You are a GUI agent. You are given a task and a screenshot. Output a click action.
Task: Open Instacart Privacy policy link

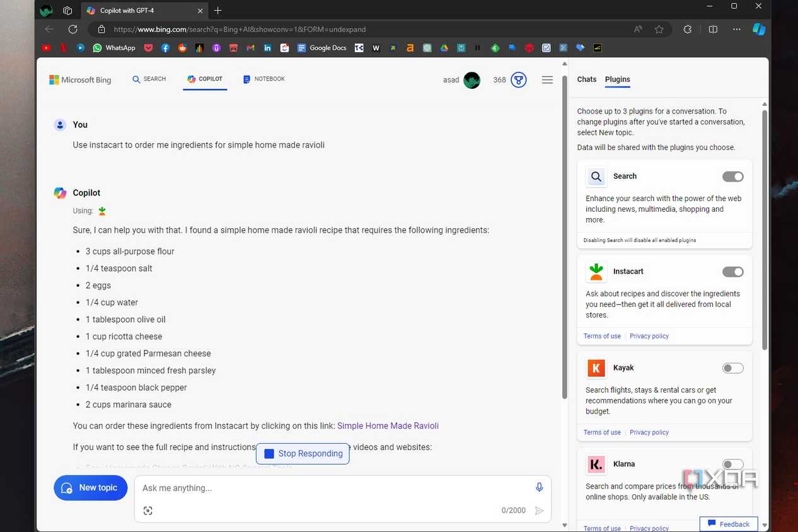coord(649,336)
